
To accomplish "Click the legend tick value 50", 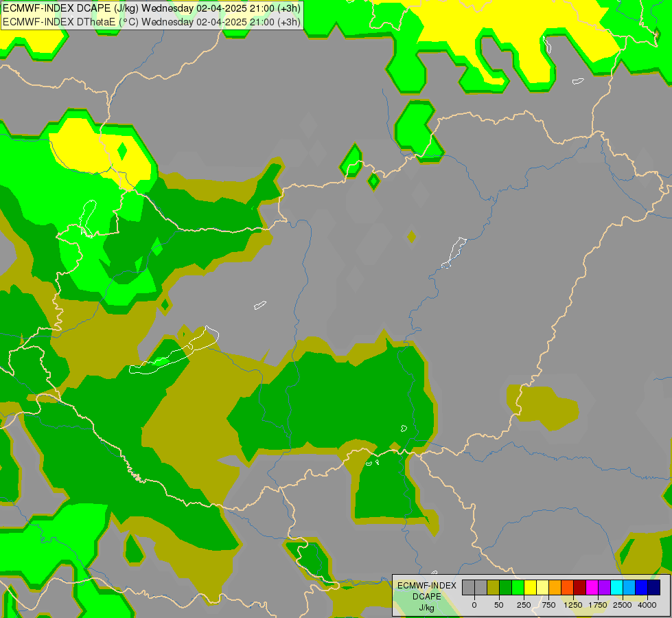I will click(x=499, y=605).
